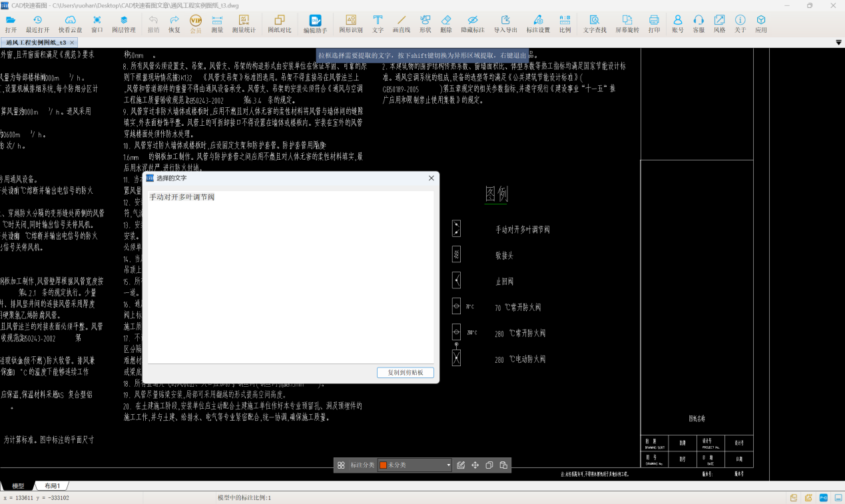Open the 快看云盘 cloud drive
Screen dimensions: 845x504
pyautogui.click(x=70, y=24)
